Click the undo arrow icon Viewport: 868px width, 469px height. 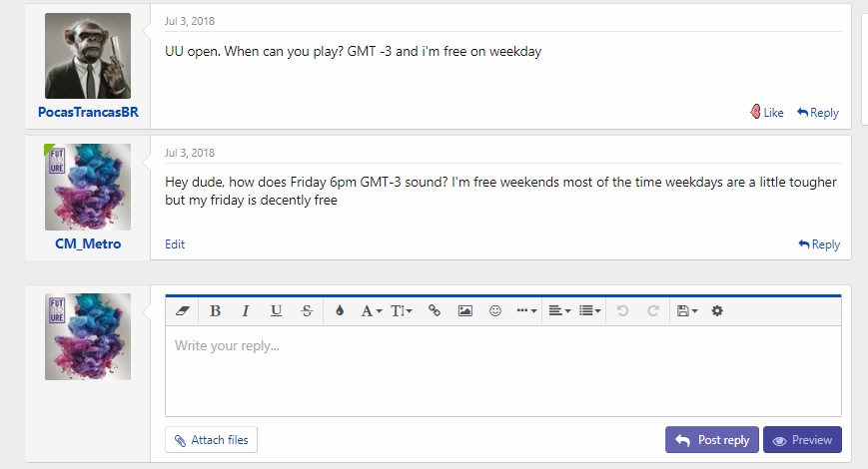(x=622, y=310)
